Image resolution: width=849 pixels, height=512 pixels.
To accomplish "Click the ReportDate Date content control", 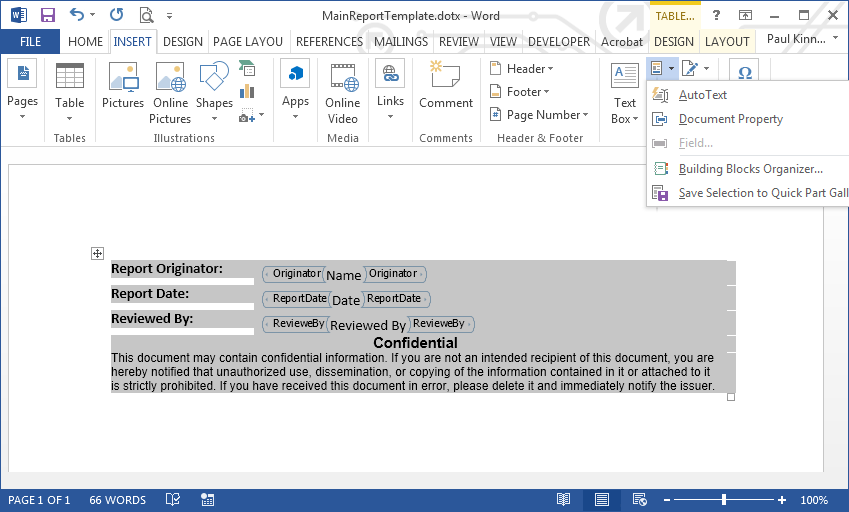I will (x=347, y=299).
